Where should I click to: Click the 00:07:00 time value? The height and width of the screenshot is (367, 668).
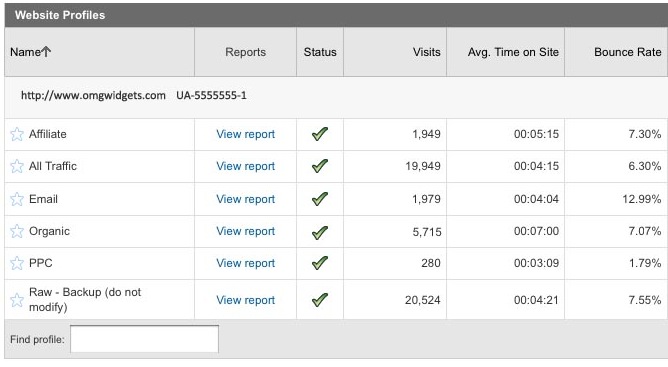536,231
